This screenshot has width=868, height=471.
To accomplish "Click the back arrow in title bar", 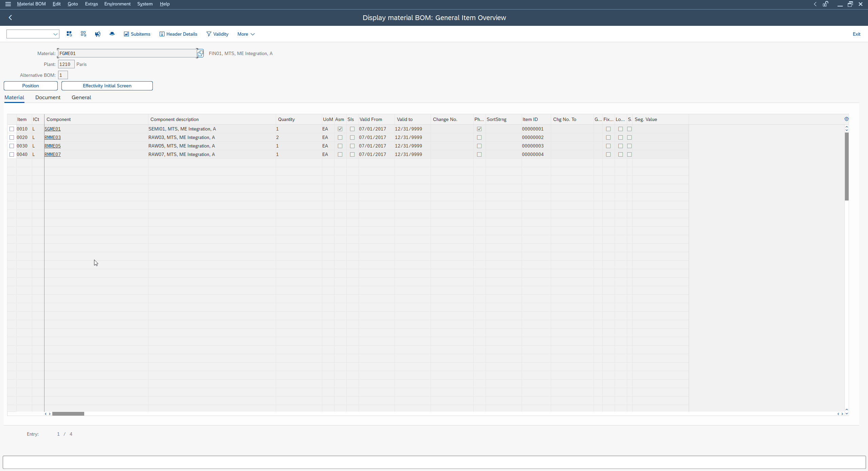I will tap(10, 18).
